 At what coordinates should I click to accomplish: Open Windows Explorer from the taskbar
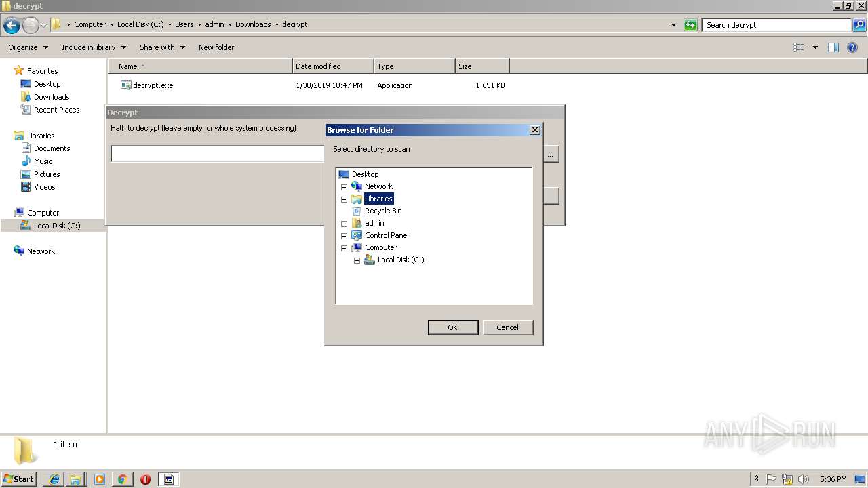[x=76, y=479]
